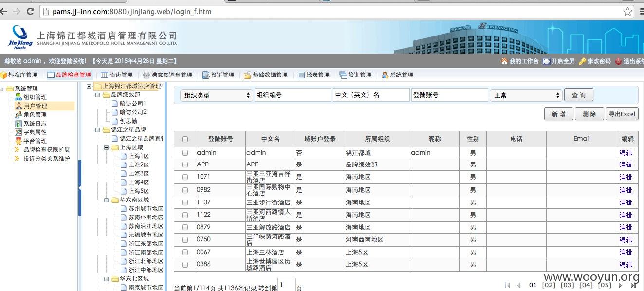Viewport: 644px width, 291px height.
Task: Click the 退出系统 power icon
Action: pyautogui.click(x=618, y=61)
